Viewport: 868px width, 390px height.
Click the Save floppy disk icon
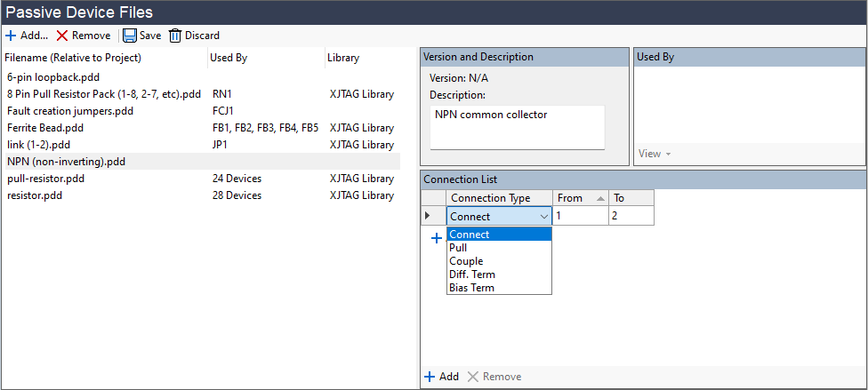pos(130,36)
